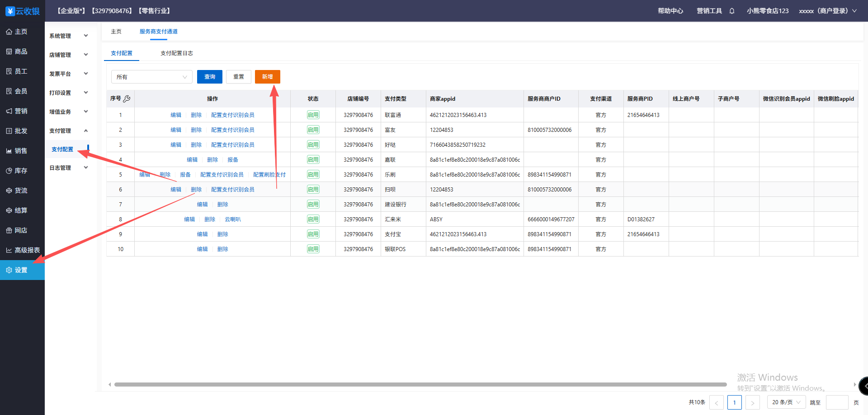The image size is (868, 415).
Task: Click the home icon in left sidebar
Action: (x=9, y=32)
